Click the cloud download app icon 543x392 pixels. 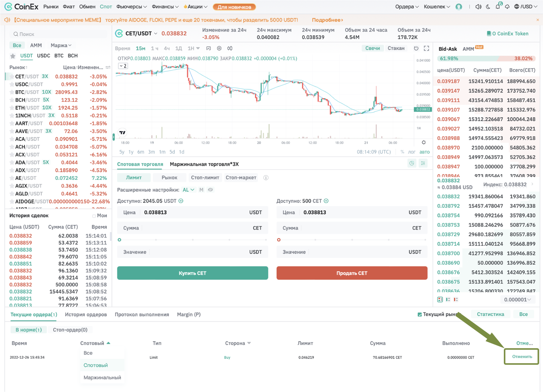click(x=507, y=6)
